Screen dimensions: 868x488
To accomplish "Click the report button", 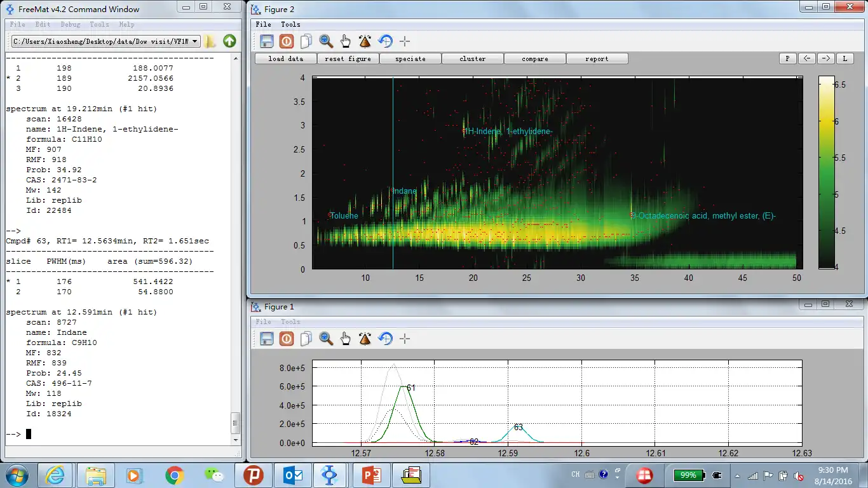I will click(x=597, y=58).
